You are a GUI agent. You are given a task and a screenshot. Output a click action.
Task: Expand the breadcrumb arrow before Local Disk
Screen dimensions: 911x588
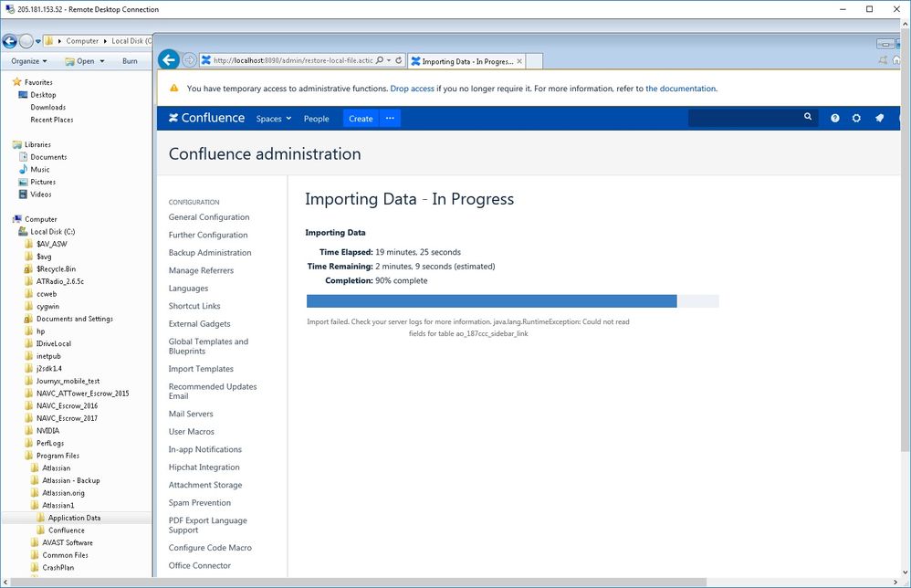pos(105,41)
